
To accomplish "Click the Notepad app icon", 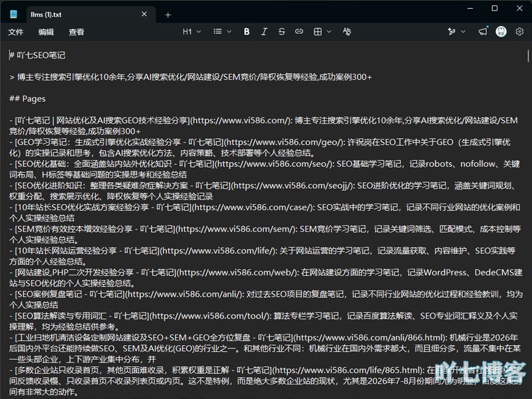I will [13, 14].
